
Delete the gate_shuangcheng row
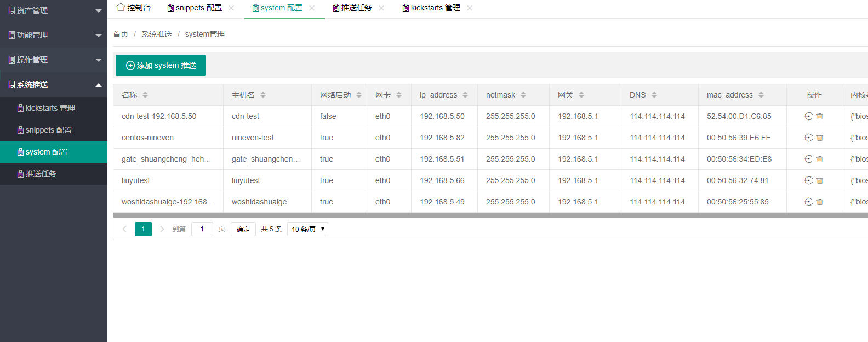coord(820,159)
